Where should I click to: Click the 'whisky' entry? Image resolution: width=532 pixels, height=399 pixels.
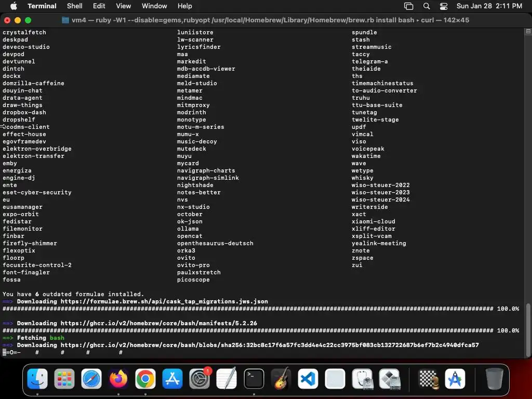coord(362,178)
